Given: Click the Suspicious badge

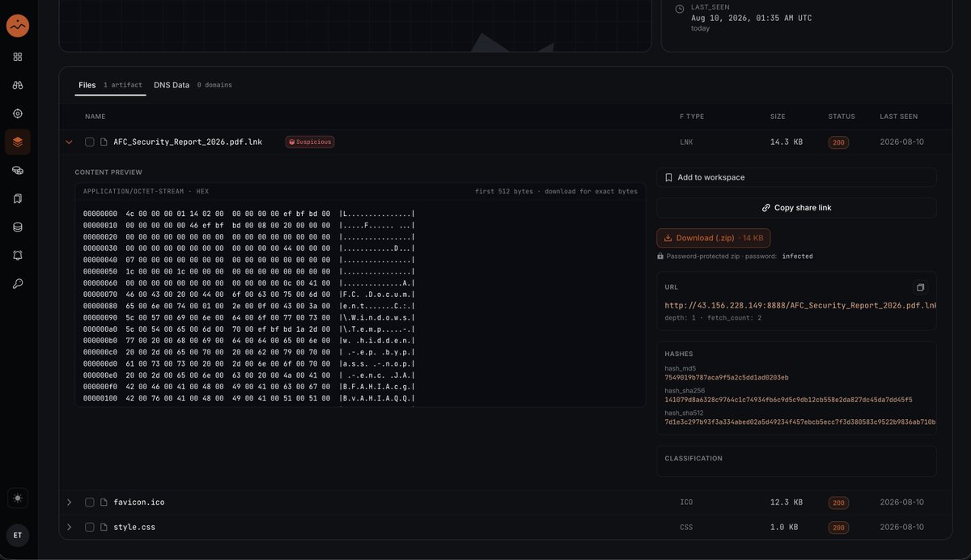Looking at the screenshot, I should [310, 142].
